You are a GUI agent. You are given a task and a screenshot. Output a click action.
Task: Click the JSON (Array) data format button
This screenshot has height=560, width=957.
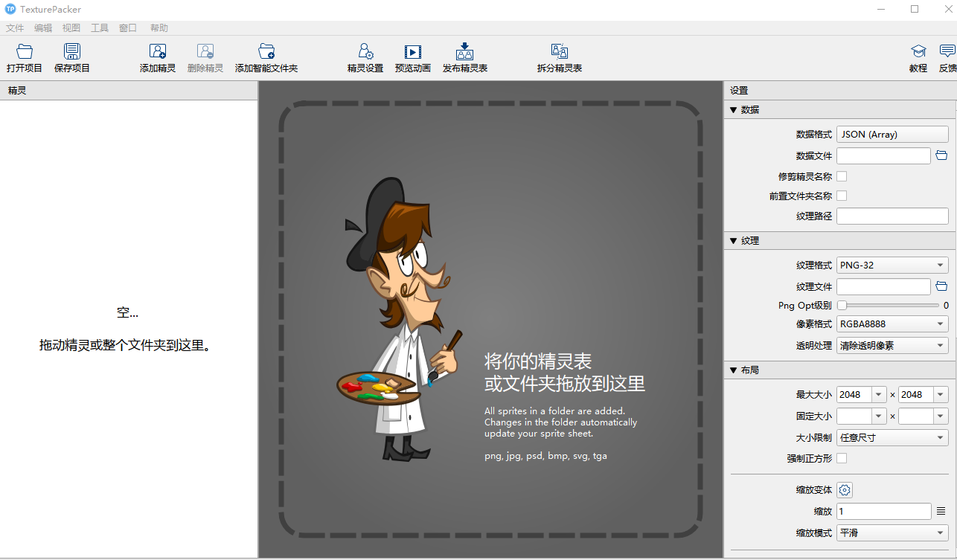(x=892, y=134)
